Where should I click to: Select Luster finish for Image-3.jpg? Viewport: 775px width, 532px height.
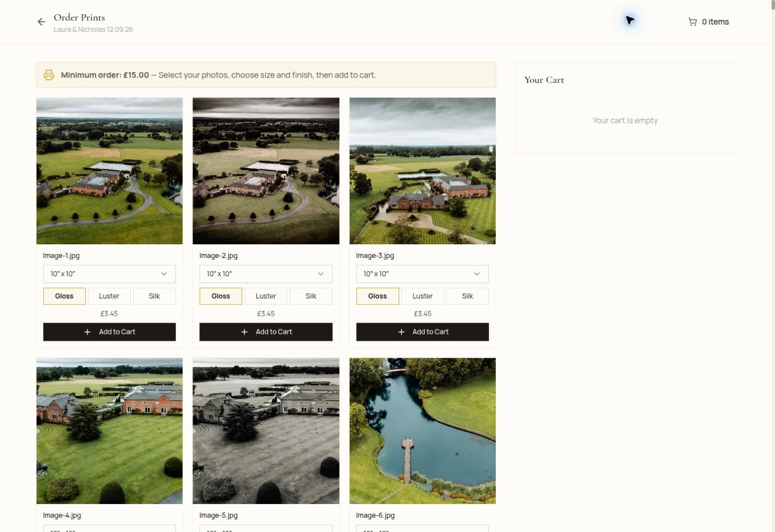(x=423, y=296)
